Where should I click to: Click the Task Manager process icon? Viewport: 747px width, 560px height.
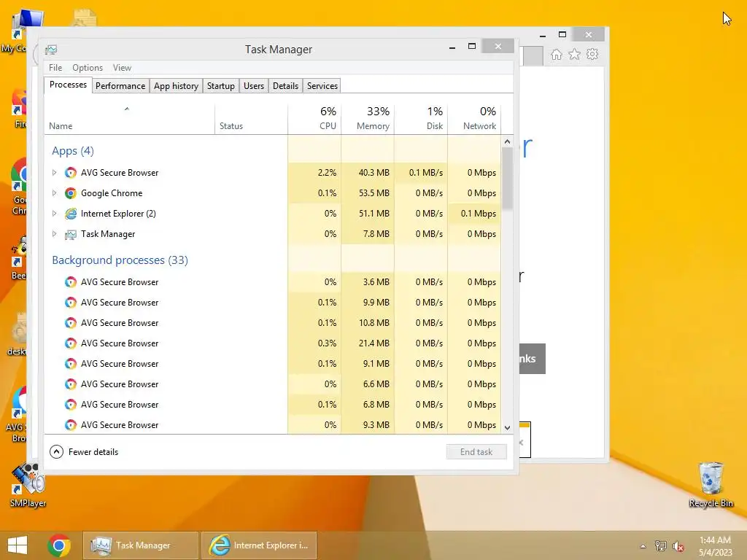(x=71, y=234)
